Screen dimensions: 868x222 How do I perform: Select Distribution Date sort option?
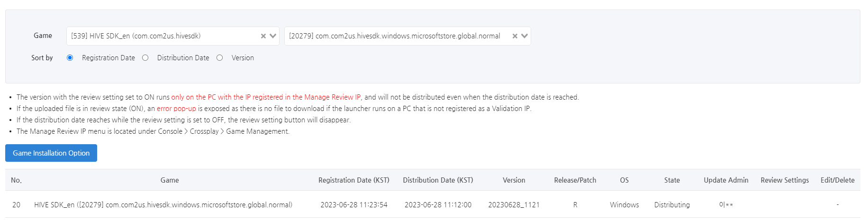coord(145,58)
